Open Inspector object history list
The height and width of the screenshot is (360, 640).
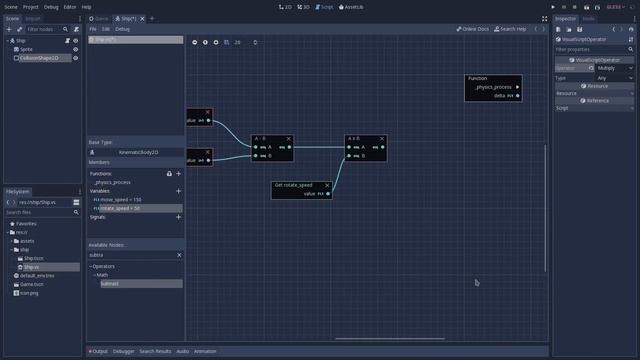pyautogui.click(x=631, y=29)
